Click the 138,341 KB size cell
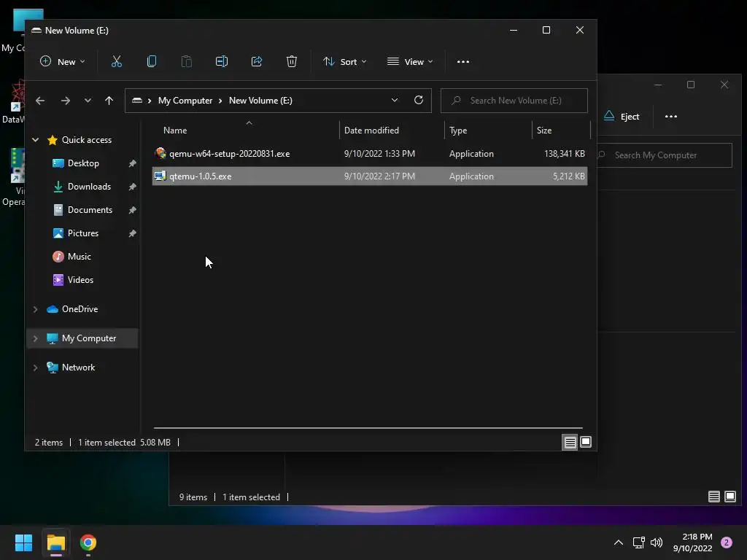This screenshot has width=747, height=560. 564,153
